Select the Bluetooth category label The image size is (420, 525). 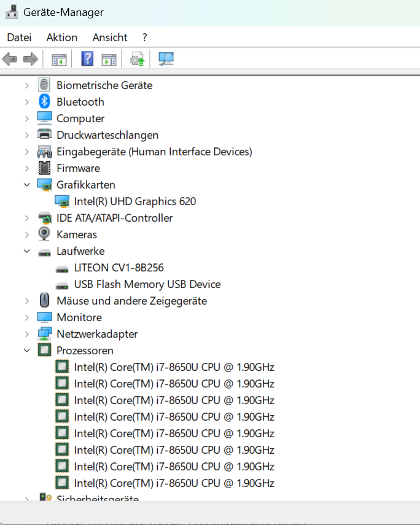point(80,102)
